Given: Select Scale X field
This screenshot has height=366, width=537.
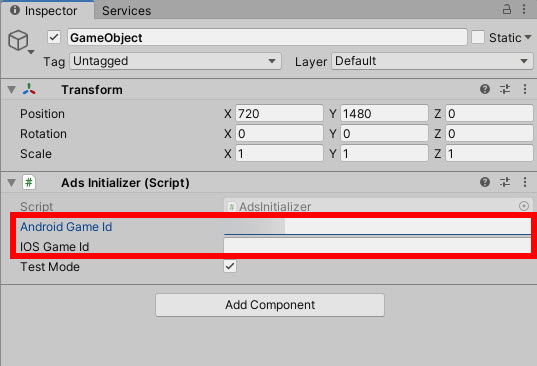Looking at the screenshot, I should (x=279, y=153).
